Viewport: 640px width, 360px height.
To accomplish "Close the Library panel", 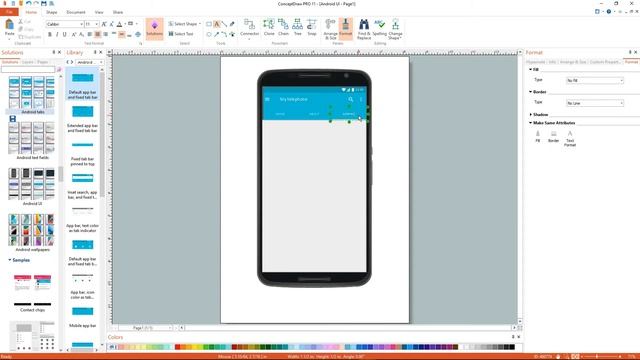I will pyautogui.click(x=101, y=52).
